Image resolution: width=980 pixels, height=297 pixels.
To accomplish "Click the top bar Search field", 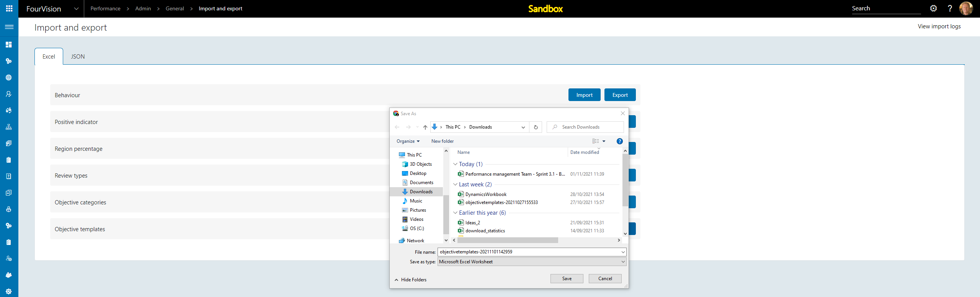I will (886, 8).
